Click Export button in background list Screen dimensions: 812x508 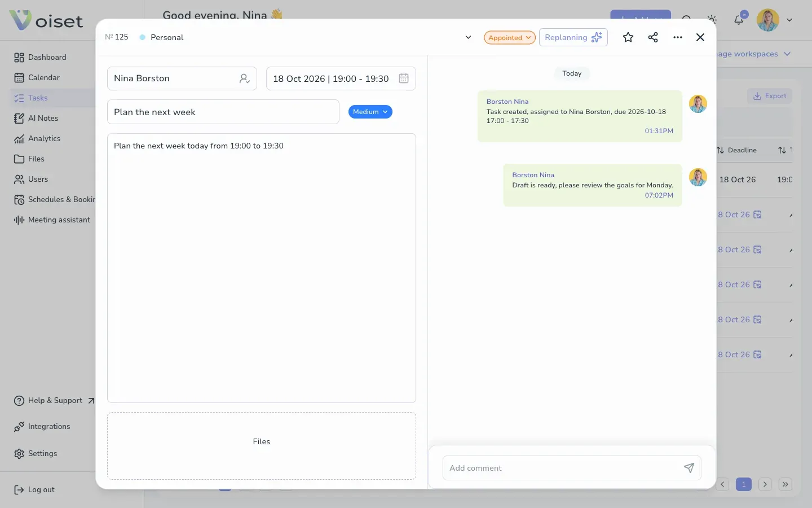coord(770,96)
